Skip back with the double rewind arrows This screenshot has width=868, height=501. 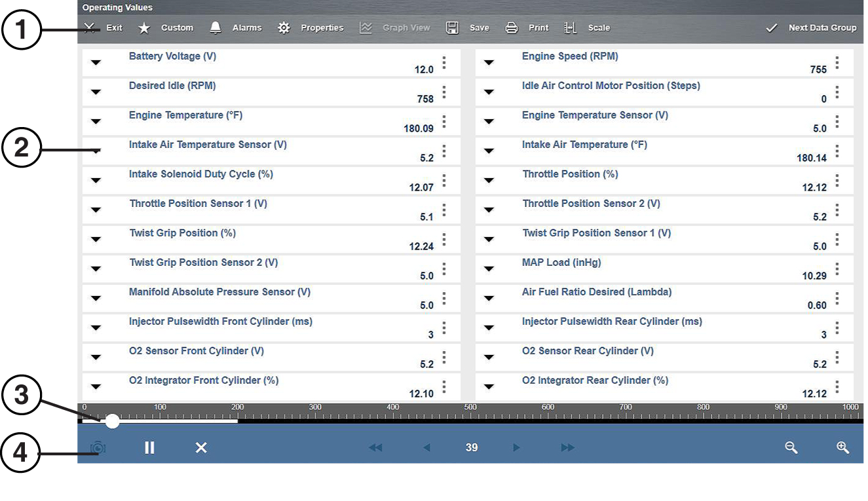(x=375, y=448)
